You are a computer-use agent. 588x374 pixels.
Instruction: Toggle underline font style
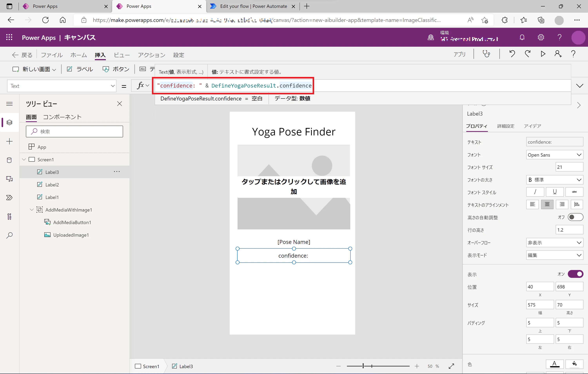(x=554, y=192)
